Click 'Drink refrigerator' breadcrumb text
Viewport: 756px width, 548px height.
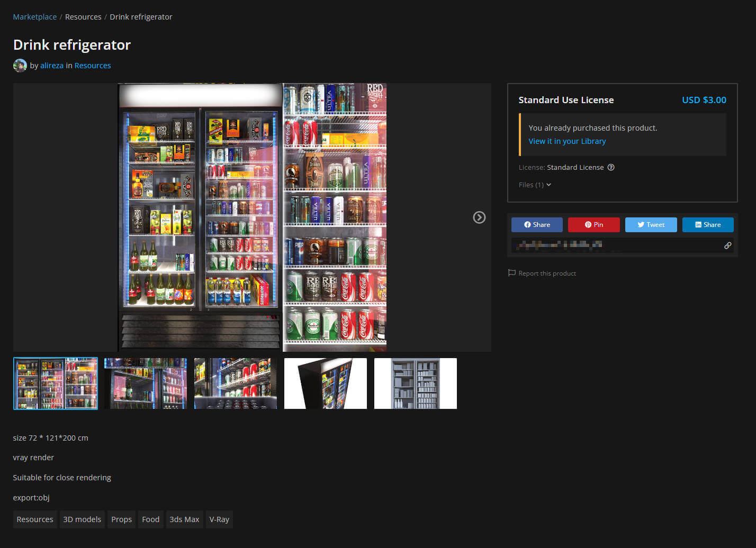pos(141,17)
